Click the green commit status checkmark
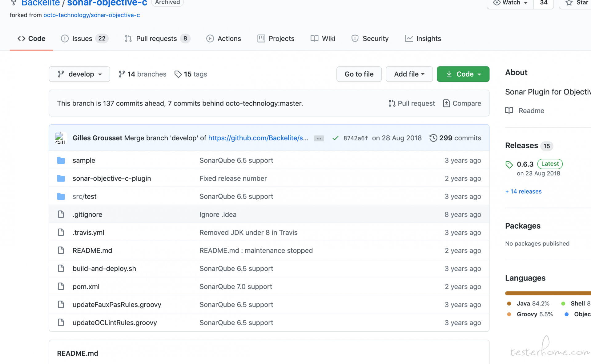The height and width of the screenshot is (364, 591). [336, 138]
